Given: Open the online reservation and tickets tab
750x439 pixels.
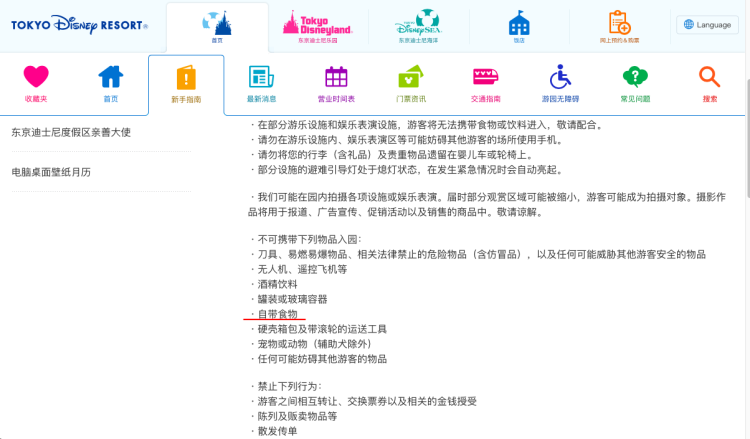Looking at the screenshot, I should 618,27.
